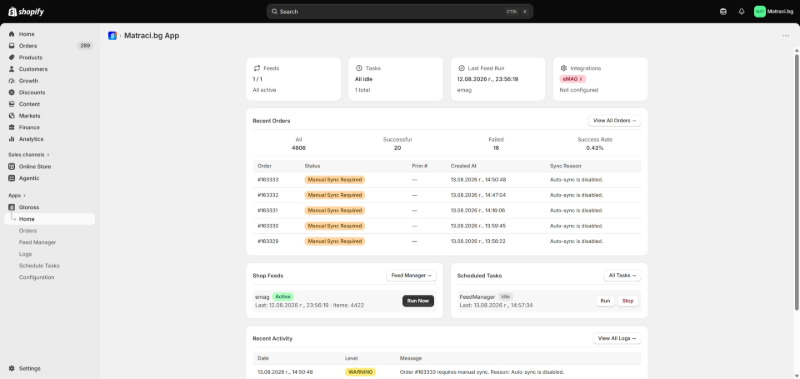Image resolution: width=800 pixels, height=379 pixels.
Task: Click View All Orders button
Action: point(614,121)
